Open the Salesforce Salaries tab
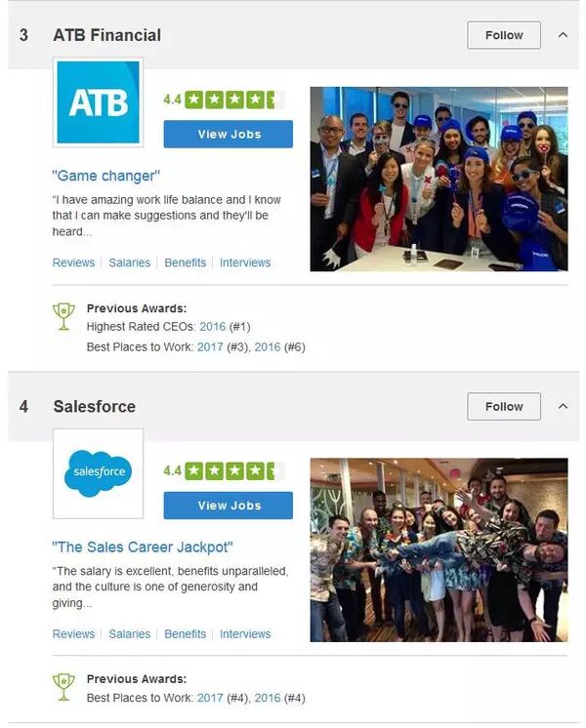 click(130, 634)
